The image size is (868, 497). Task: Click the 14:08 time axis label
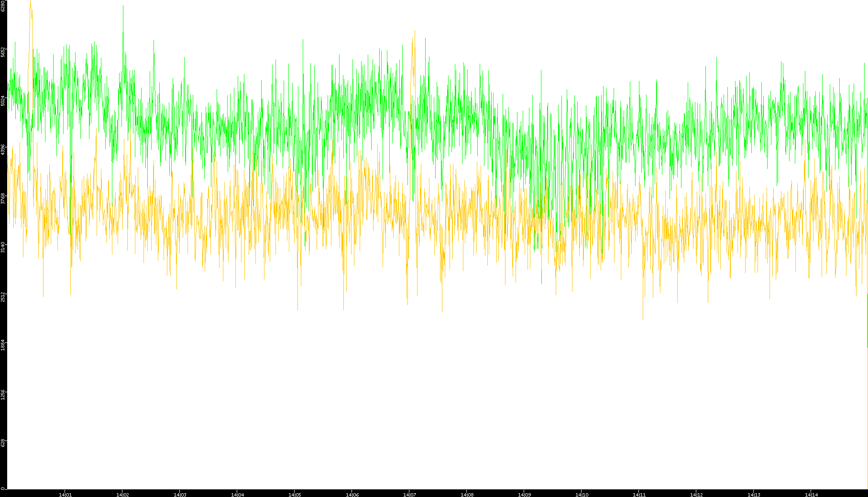tap(467, 495)
